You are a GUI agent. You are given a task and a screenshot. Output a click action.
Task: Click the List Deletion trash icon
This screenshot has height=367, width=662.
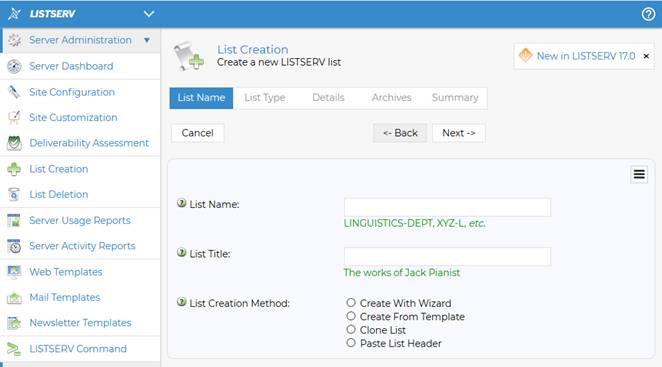click(14, 194)
